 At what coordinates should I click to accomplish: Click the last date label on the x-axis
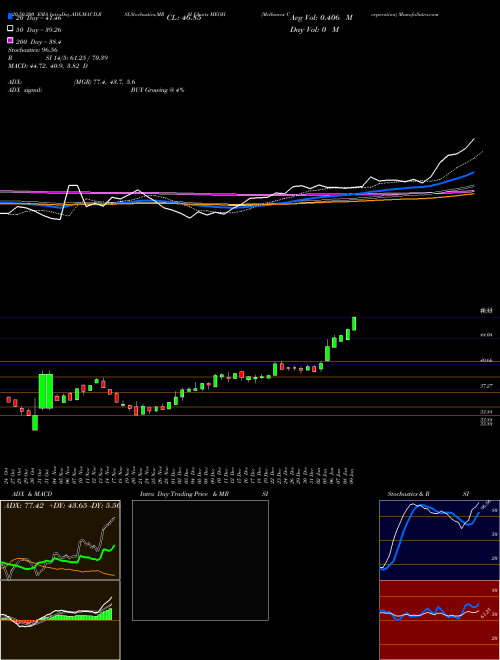pos(351,475)
